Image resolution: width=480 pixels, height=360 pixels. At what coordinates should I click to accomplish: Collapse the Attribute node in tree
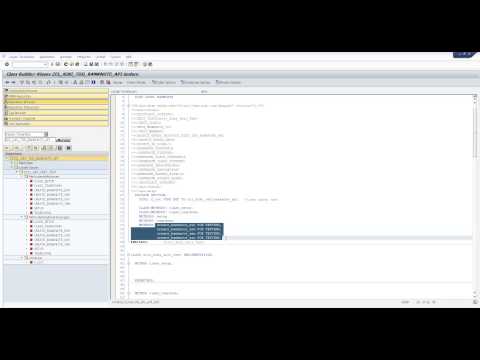(22, 258)
